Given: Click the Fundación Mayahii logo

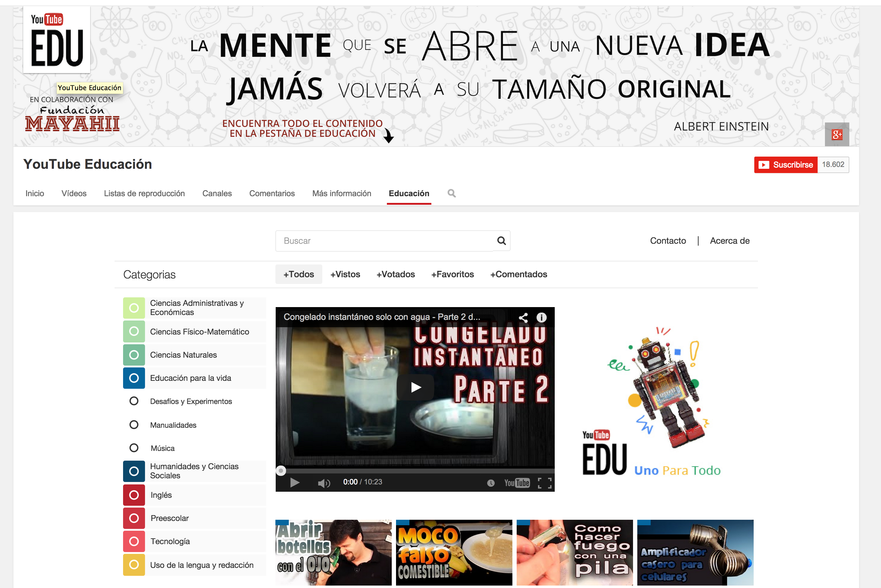Looking at the screenshot, I should [x=72, y=118].
